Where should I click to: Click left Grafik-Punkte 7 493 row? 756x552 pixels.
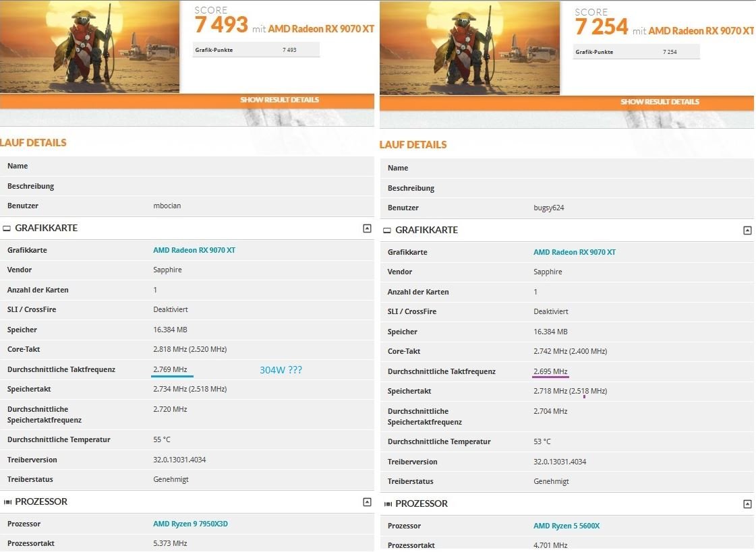[256, 50]
